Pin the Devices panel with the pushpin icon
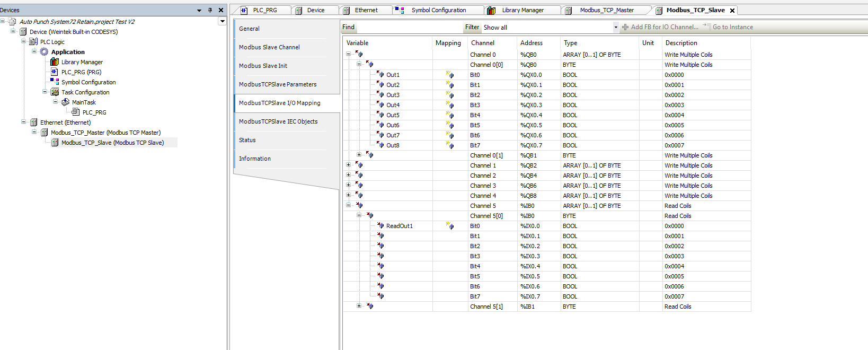This screenshot has height=350, width=868. tap(210, 10)
